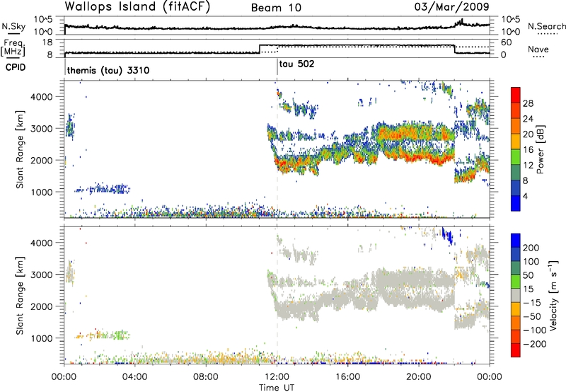The width and height of the screenshot is (566, 392).
Task: Pick the Power colorbar segment between 24 and 28
Action: click(516, 110)
